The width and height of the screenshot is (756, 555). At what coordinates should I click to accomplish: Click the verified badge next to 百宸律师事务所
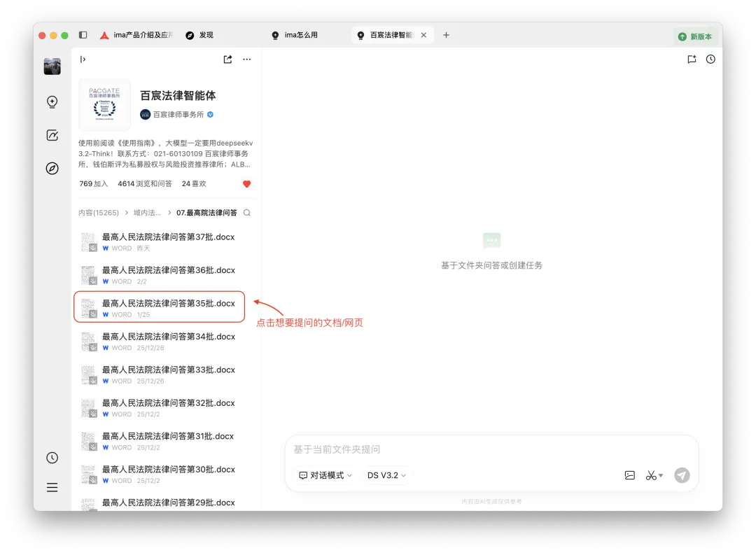[x=210, y=114]
